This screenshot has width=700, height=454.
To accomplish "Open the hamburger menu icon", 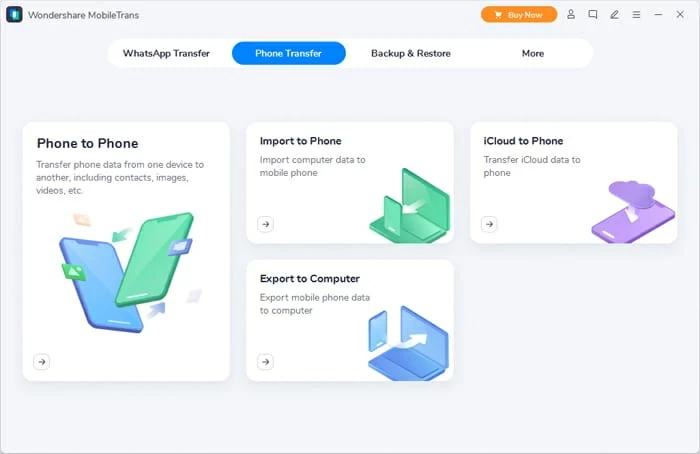I will (x=636, y=15).
